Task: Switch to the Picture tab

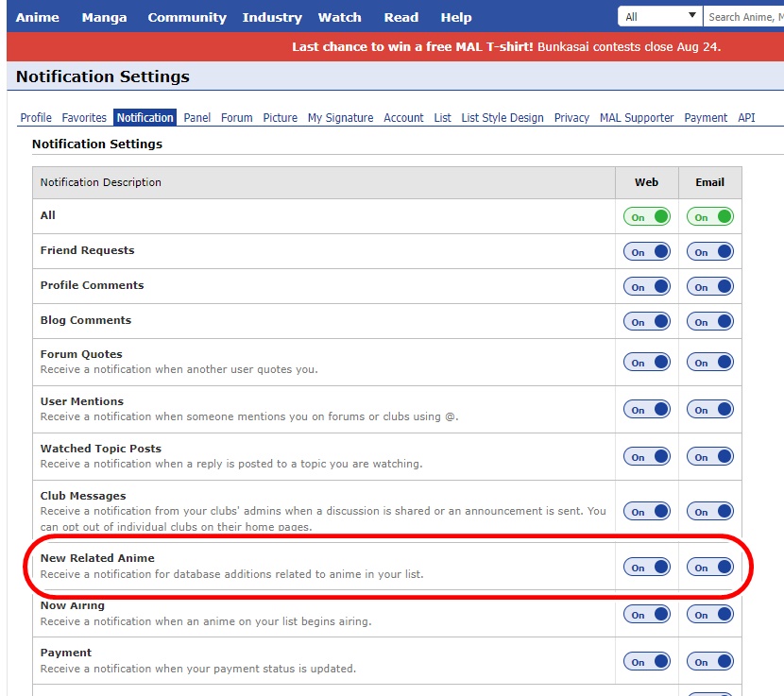Action: tap(280, 117)
